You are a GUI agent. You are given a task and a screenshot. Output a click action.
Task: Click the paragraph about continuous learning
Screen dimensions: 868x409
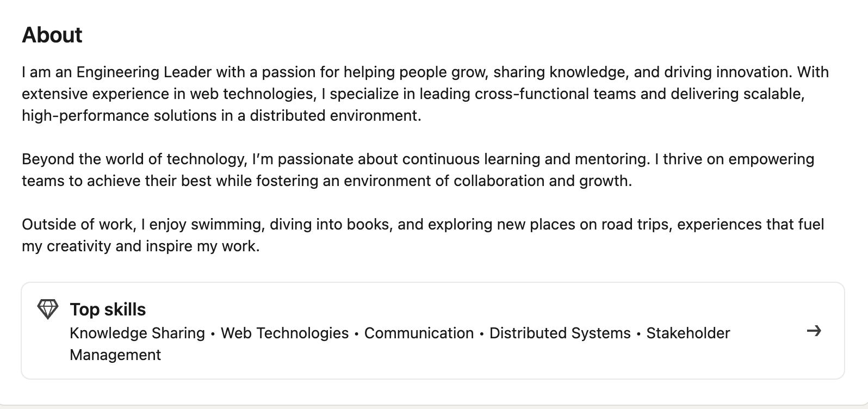coord(418,169)
